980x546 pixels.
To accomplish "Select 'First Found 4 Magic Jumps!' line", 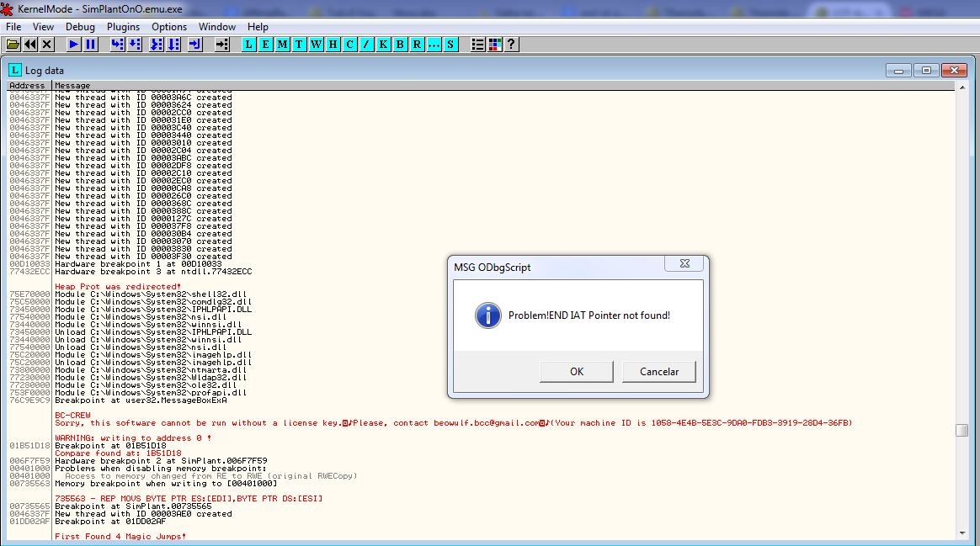I will [120, 537].
